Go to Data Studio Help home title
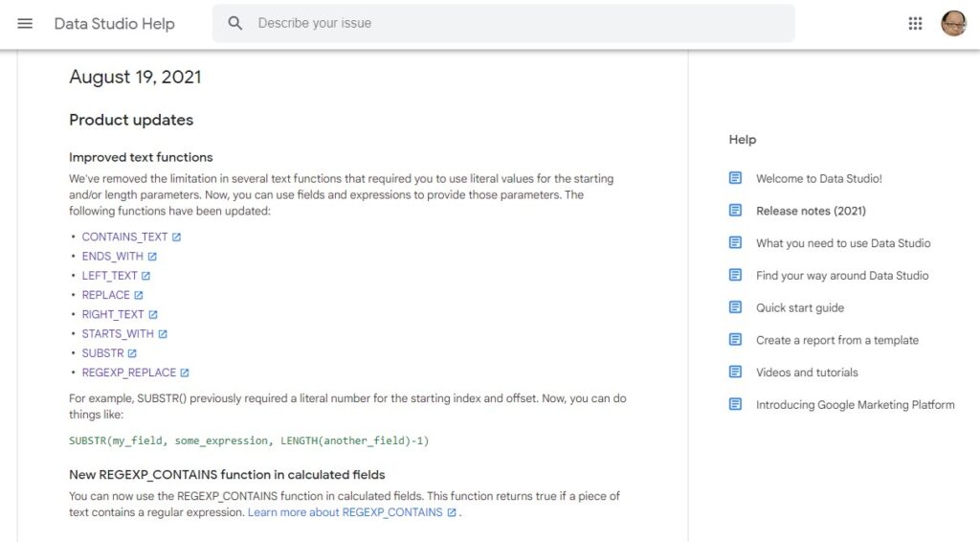Image resolution: width=980 pixels, height=542 pixels. (x=115, y=24)
